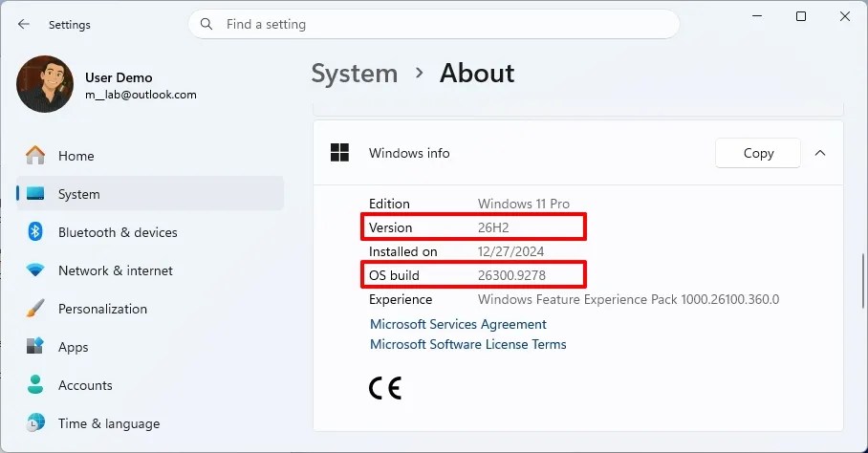Select the Windows Feature Experience Pack value
The width and height of the screenshot is (868, 453).
coord(628,299)
